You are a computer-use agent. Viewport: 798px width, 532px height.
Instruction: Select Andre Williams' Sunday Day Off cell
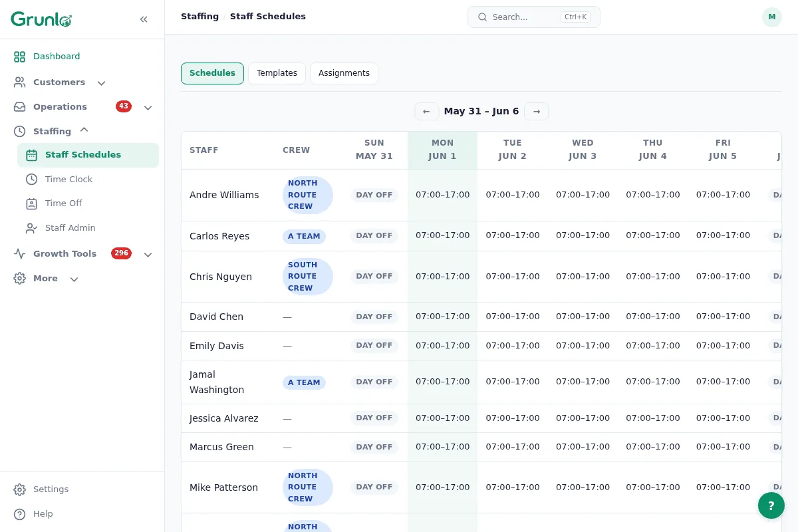click(374, 195)
